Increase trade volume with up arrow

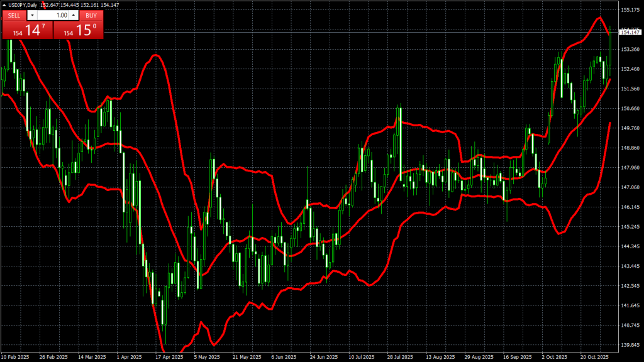[x=74, y=15]
